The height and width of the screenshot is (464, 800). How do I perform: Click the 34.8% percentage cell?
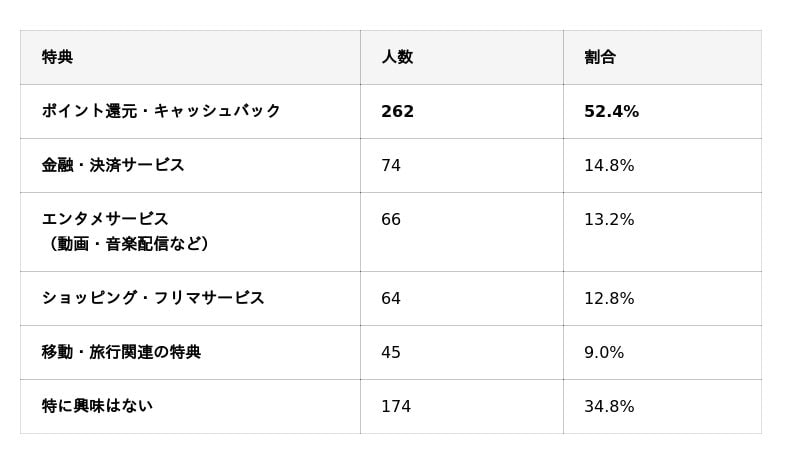pos(609,407)
